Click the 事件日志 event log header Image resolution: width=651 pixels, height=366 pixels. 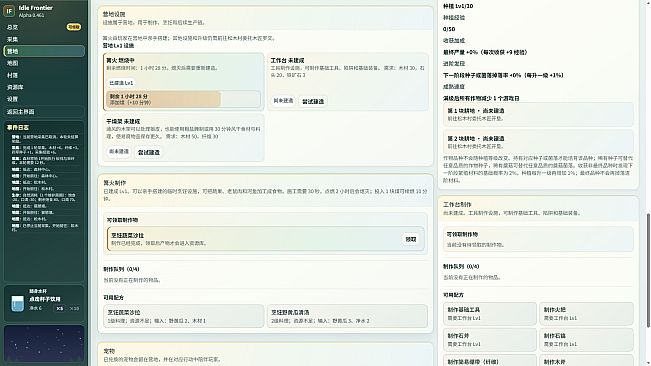(x=18, y=127)
